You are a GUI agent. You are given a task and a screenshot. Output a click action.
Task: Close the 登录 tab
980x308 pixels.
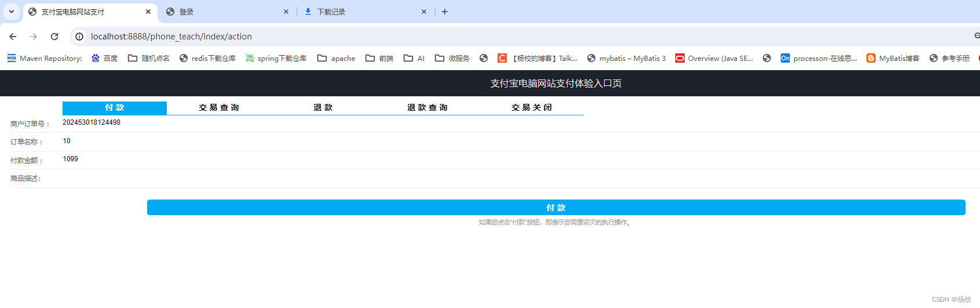point(286,12)
